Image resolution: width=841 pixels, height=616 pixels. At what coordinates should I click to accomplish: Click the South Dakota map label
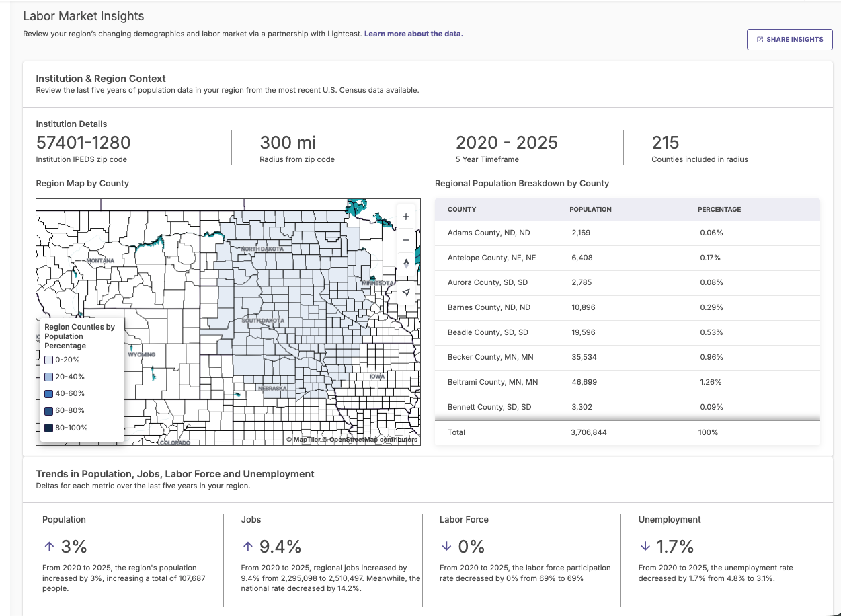click(263, 321)
